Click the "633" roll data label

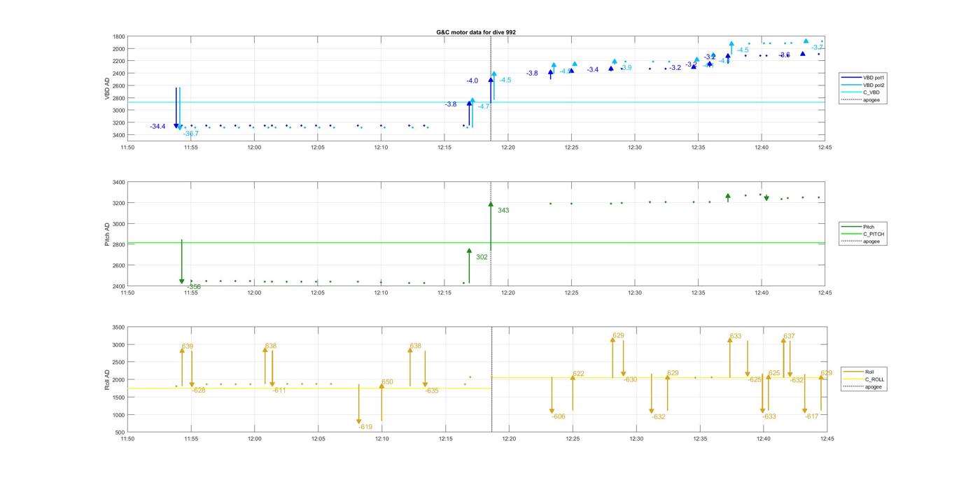click(736, 337)
